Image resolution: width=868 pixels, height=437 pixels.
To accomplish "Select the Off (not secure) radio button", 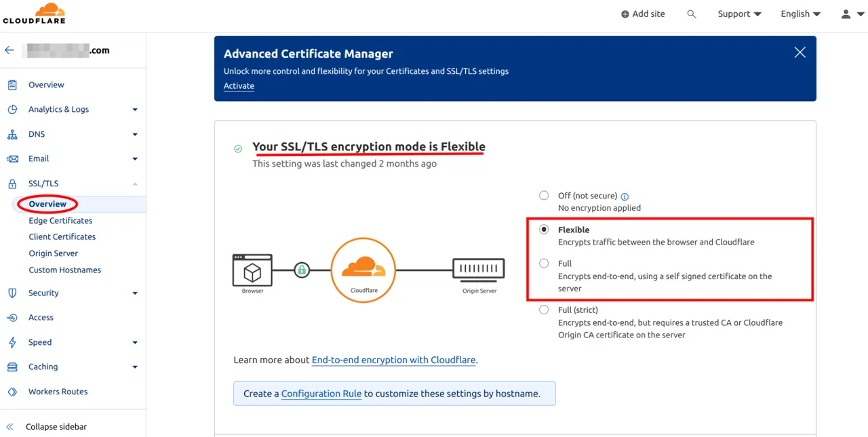I will 544,195.
